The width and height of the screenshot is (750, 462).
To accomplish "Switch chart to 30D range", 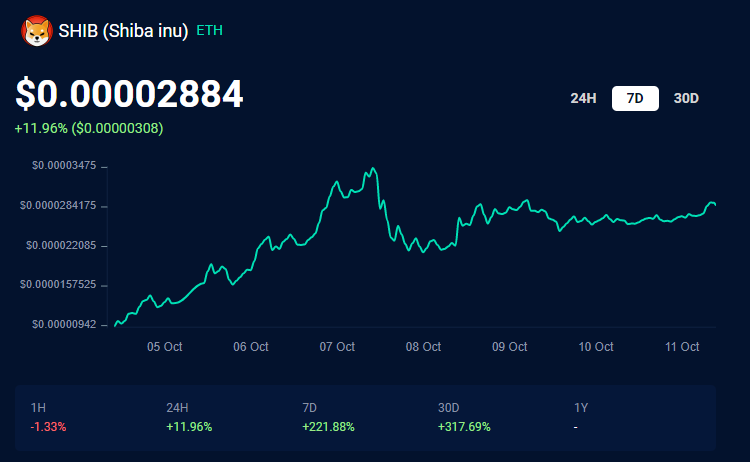I will pyautogui.click(x=686, y=99).
